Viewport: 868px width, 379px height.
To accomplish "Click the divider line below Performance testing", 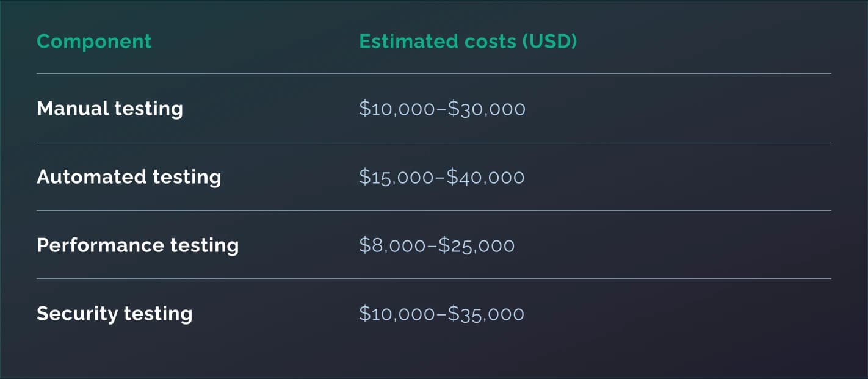I will [433, 279].
